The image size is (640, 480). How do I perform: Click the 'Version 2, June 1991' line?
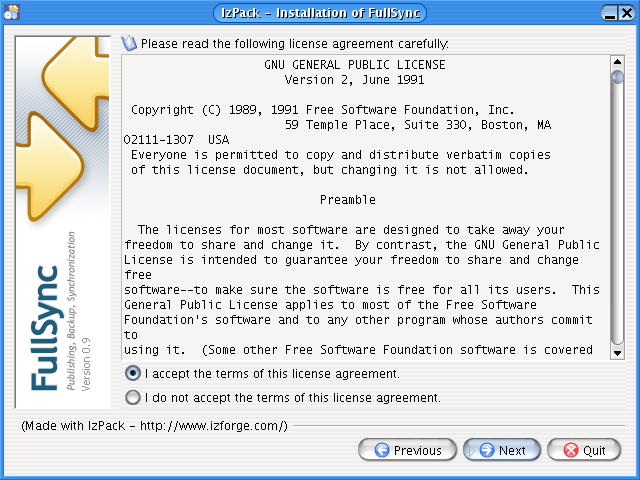click(x=354, y=80)
